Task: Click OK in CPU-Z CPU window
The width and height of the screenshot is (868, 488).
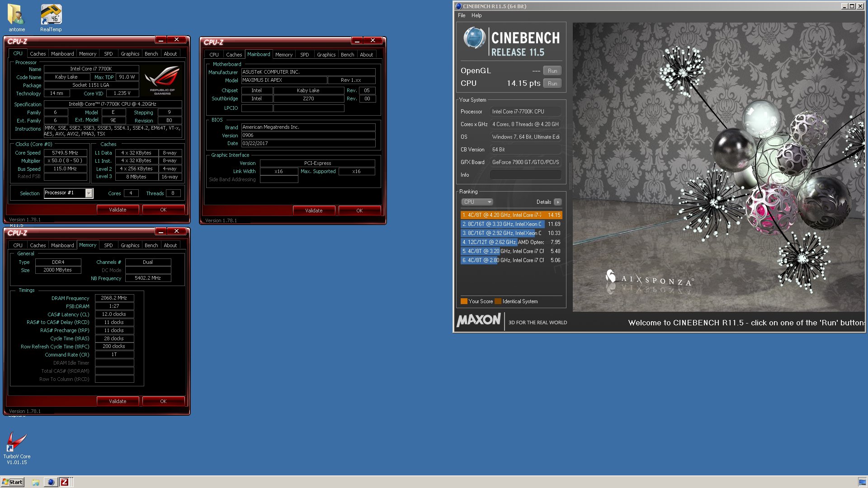Action: 163,210
